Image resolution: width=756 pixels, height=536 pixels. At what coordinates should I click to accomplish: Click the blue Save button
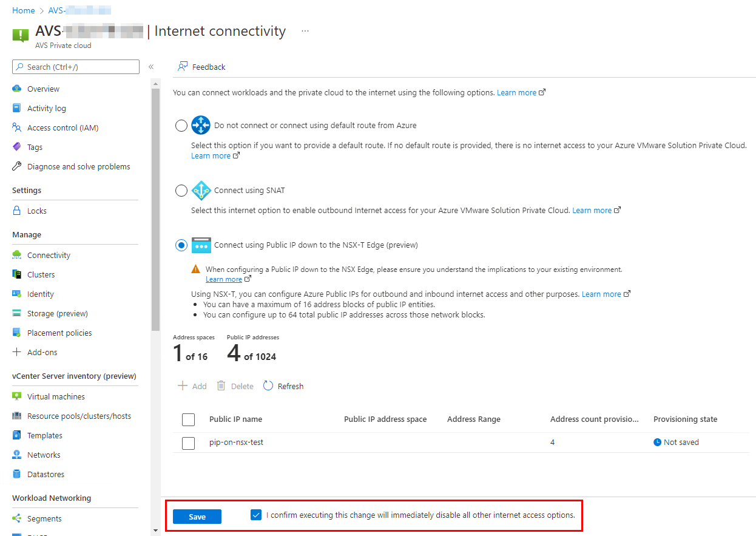point(197,517)
